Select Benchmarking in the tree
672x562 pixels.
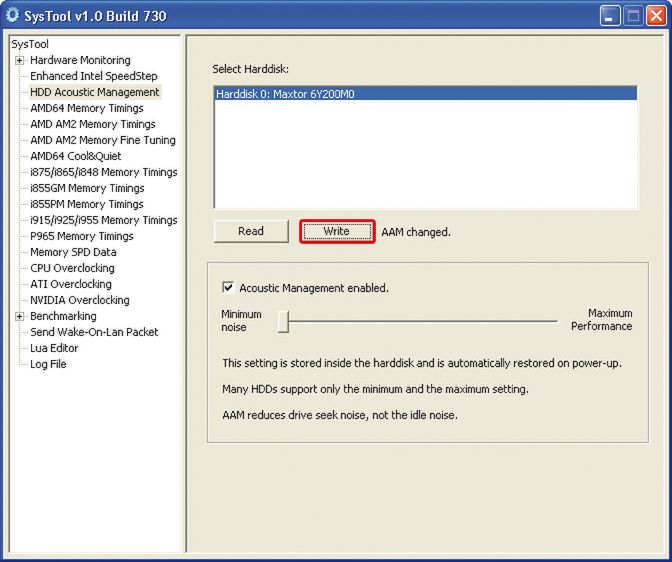point(63,316)
